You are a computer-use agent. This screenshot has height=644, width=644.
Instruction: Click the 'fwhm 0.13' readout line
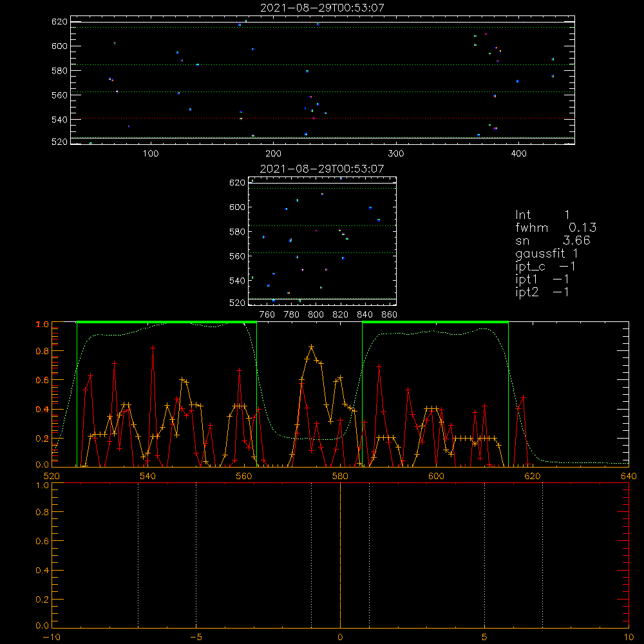(x=556, y=227)
